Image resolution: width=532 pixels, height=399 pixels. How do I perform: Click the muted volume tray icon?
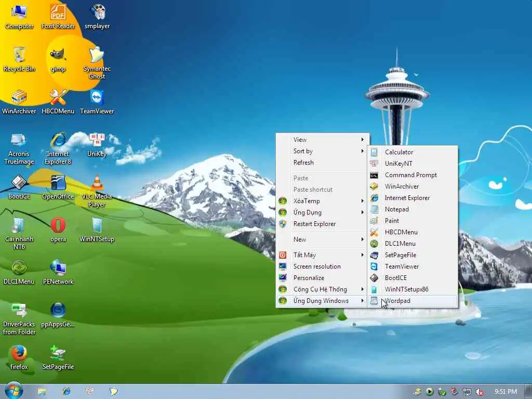coord(479,392)
